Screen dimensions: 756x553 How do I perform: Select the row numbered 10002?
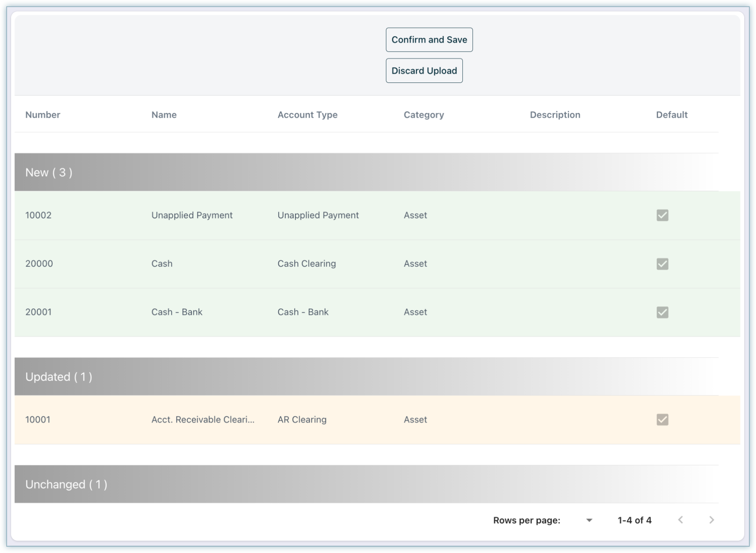(x=38, y=215)
